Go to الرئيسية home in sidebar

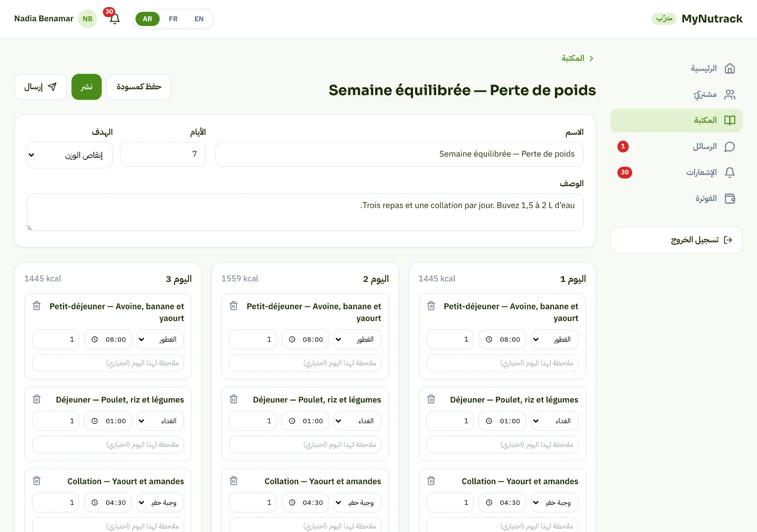[x=677, y=69]
